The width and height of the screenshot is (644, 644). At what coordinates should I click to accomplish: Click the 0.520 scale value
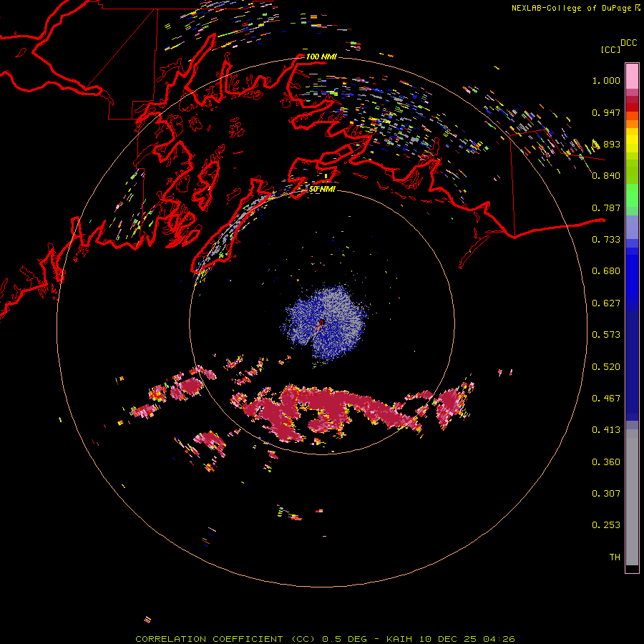pyautogui.click(x=606, y=367)
